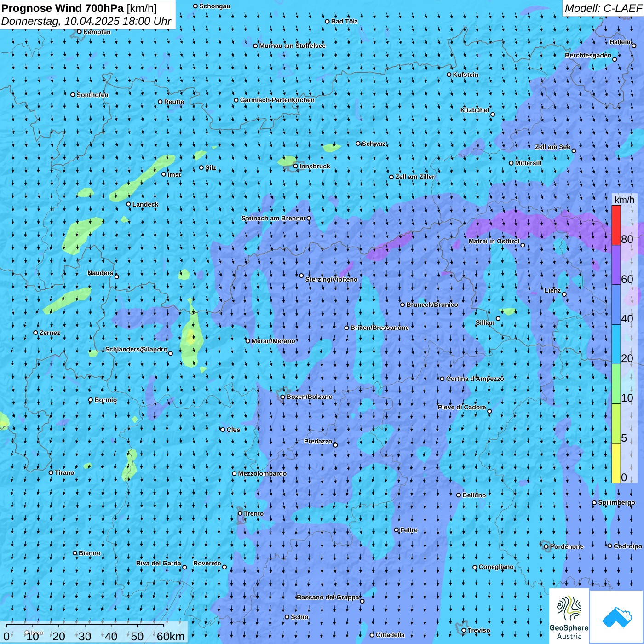Click the Bozen/Bolzano city marker
Image resolution: width=644 pixels, height=644 pixels.
tap(283, 397)
